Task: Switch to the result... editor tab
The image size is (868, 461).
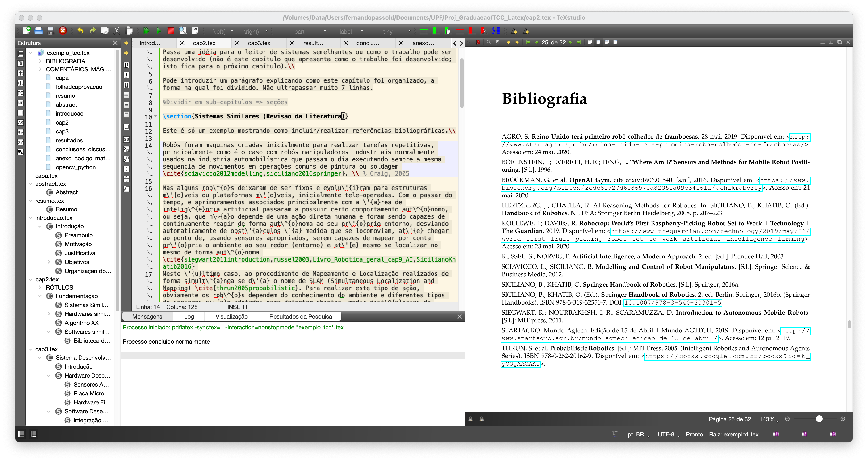Action: coord(313,43)
